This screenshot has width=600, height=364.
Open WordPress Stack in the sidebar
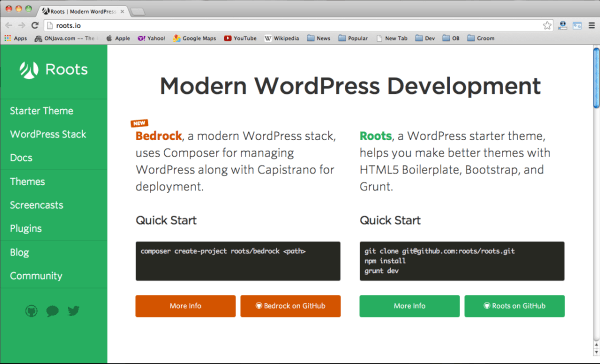[48, 134]
